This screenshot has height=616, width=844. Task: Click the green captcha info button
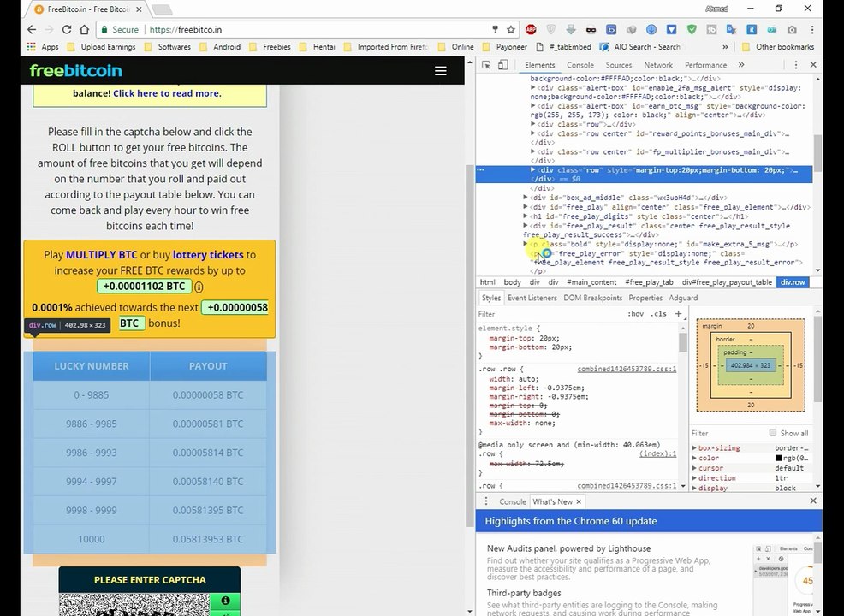pos(225,601)
